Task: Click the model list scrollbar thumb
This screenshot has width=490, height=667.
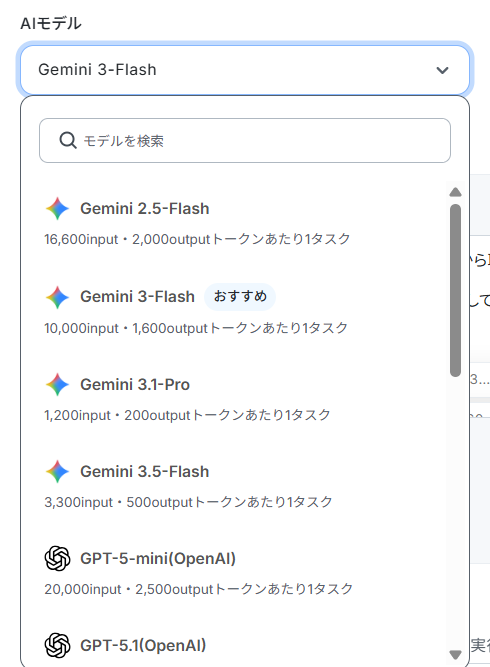Action: click(455, 290)
